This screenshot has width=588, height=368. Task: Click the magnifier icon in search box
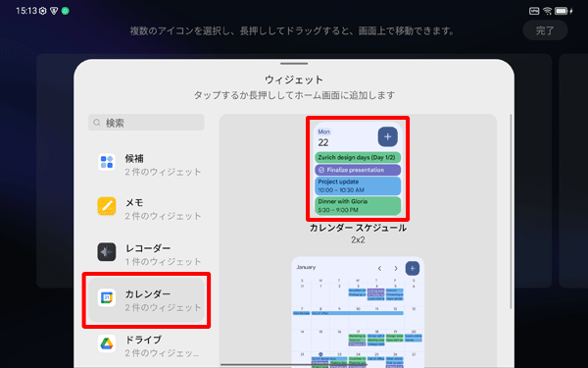pos(97,123)
